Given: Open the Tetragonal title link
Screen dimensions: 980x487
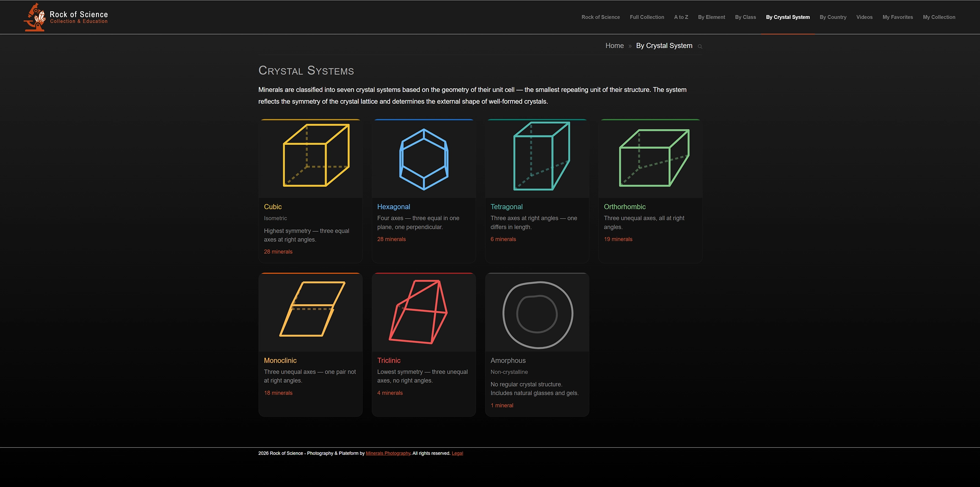Looking at the screenshot, I should click(x=506, y=207).
